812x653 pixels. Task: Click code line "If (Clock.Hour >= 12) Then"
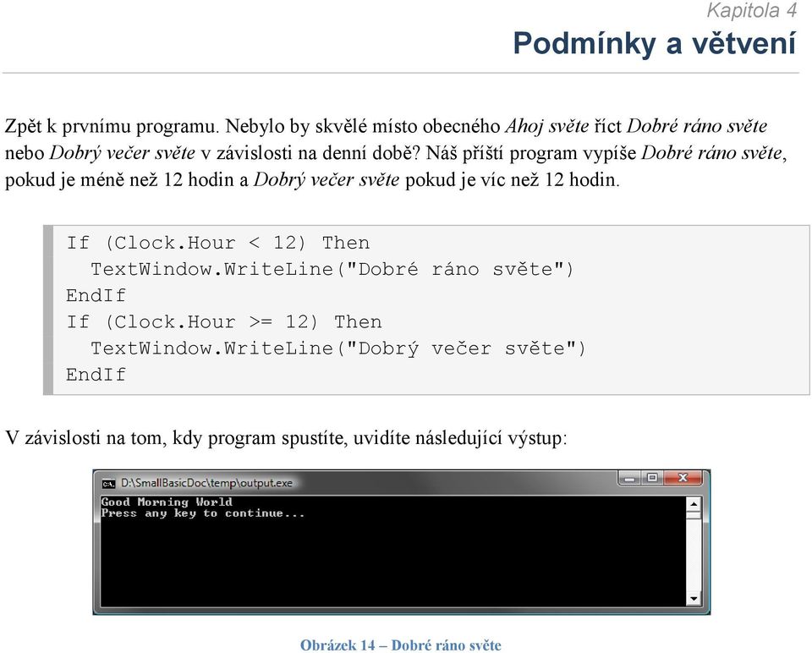[x=223, y=322]
